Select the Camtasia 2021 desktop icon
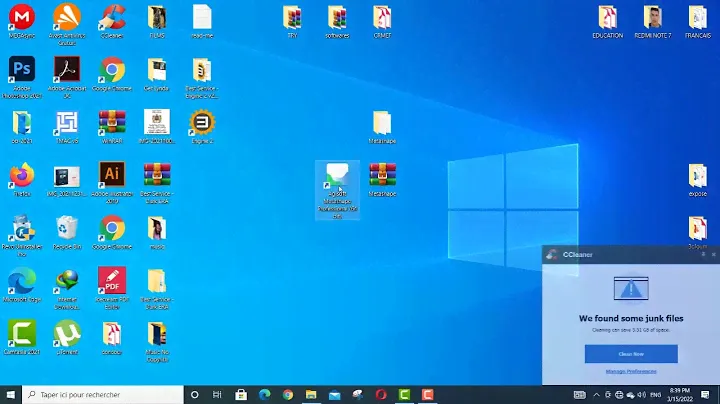720x404 pixels. tap(22, 333)
